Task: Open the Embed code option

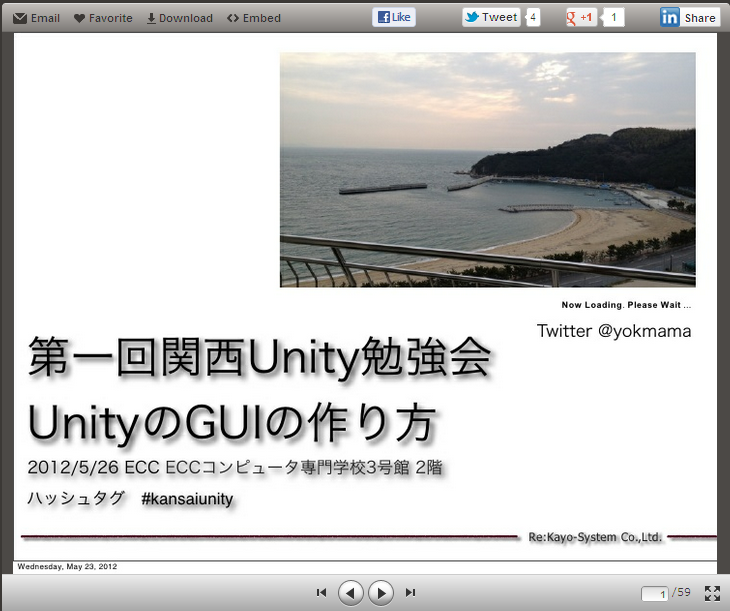Action: coord(254,18)
